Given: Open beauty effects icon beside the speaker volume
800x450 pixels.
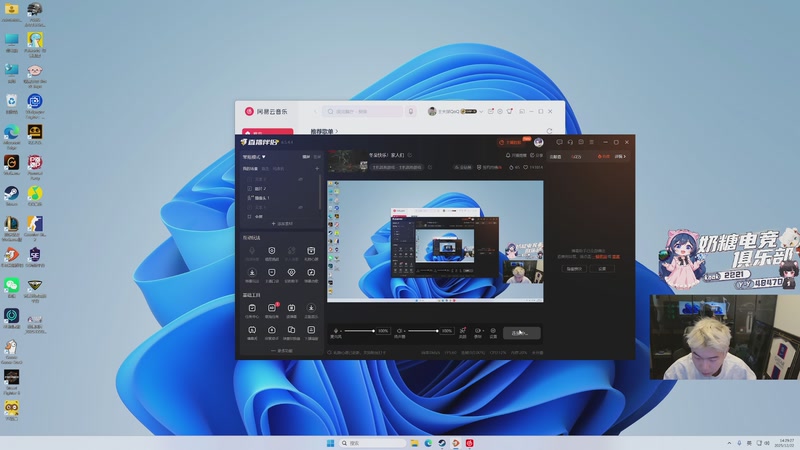Looking at the screenshot, I should point(463,332).
